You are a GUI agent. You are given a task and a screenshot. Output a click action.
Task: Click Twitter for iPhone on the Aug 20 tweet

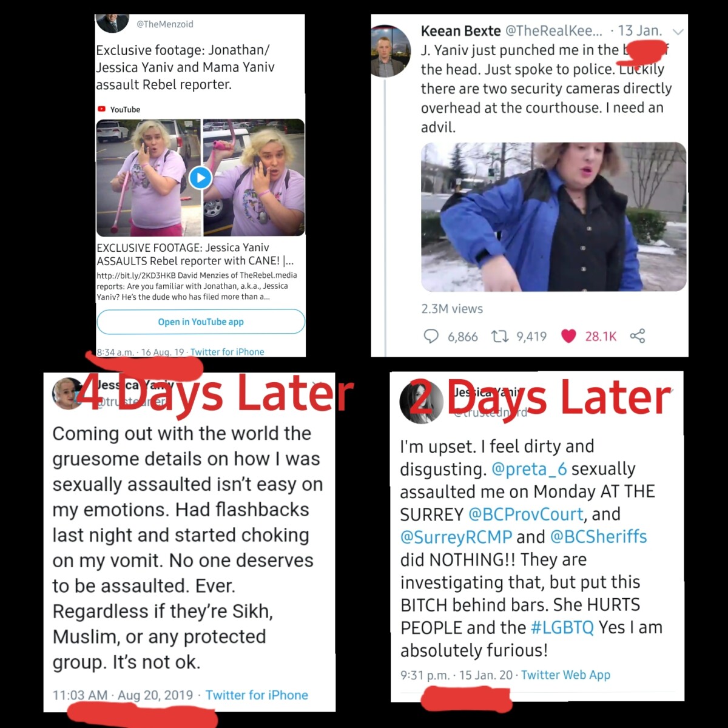(x=257, y=695)
